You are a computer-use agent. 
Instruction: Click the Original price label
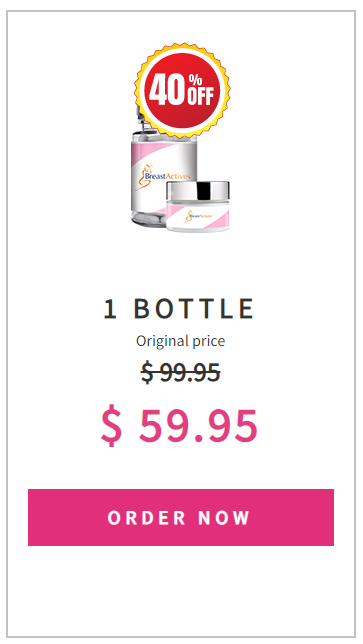click(181, 341)
